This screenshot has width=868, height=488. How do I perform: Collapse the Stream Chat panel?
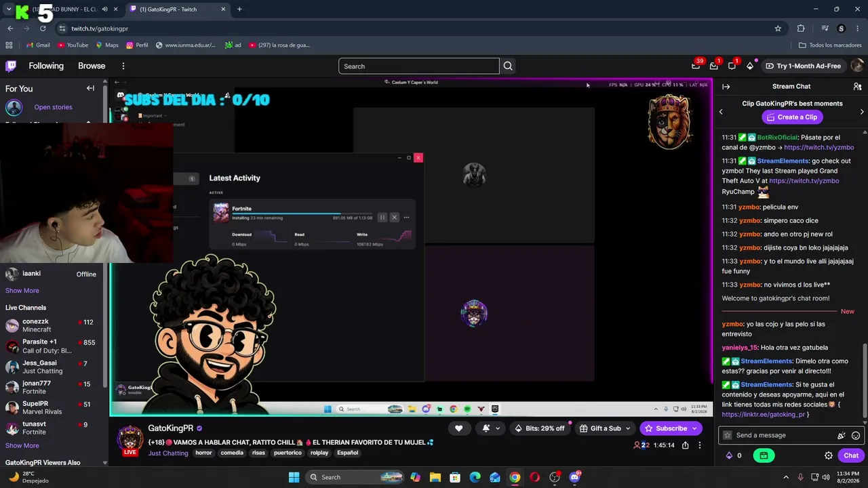726,87
